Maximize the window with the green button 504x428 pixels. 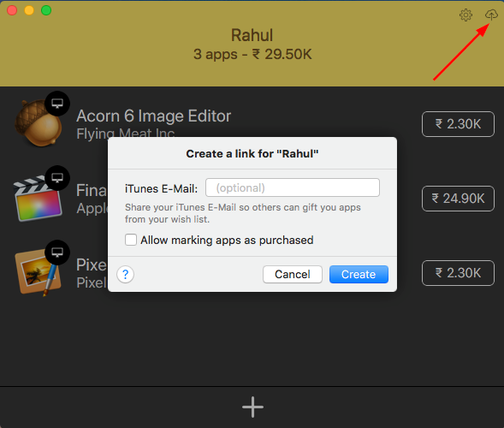(46, 10)
